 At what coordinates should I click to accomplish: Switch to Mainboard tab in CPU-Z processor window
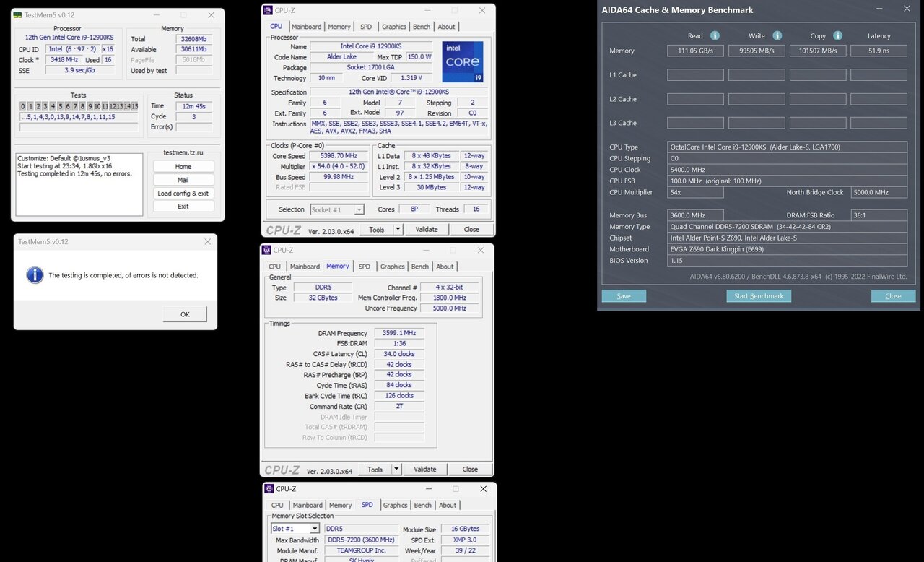(x=306, y=27)
